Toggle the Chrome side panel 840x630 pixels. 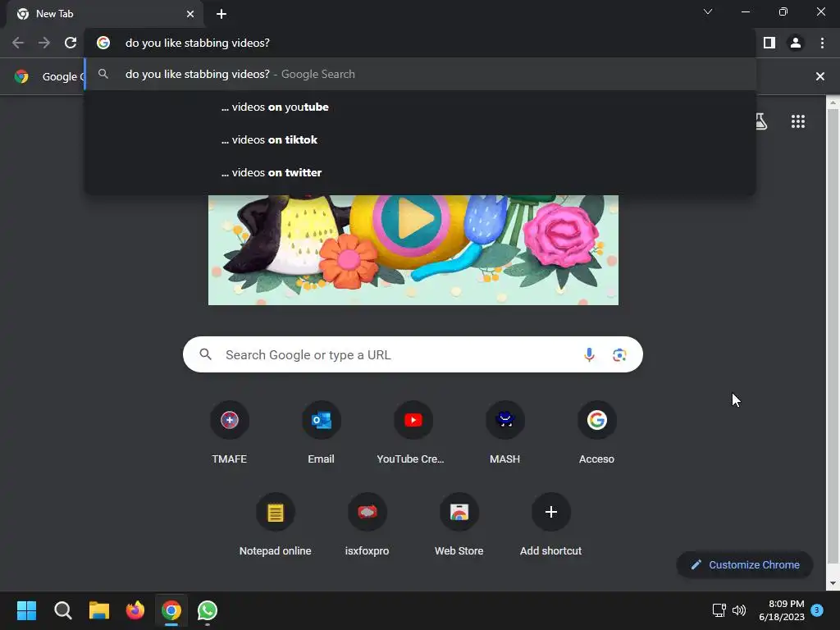769,43
